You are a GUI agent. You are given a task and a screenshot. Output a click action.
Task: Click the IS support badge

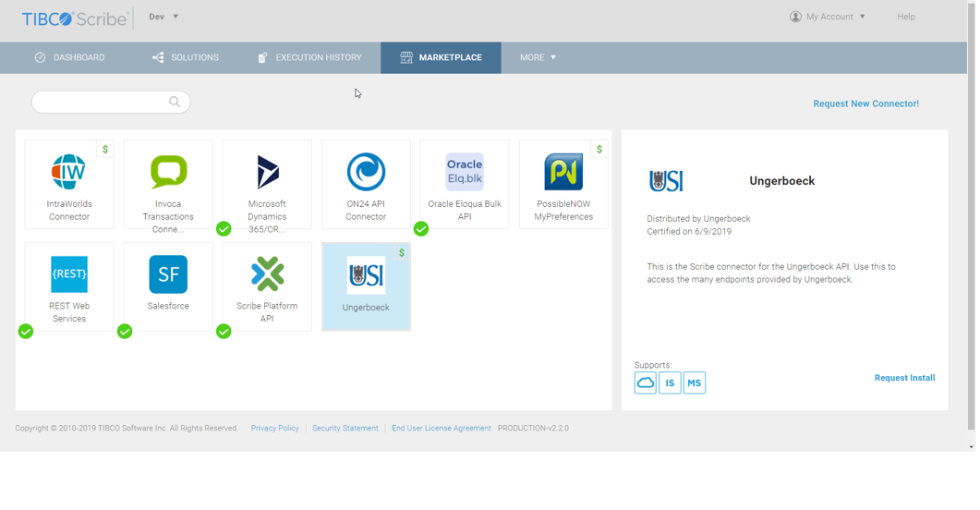[670, 382]
